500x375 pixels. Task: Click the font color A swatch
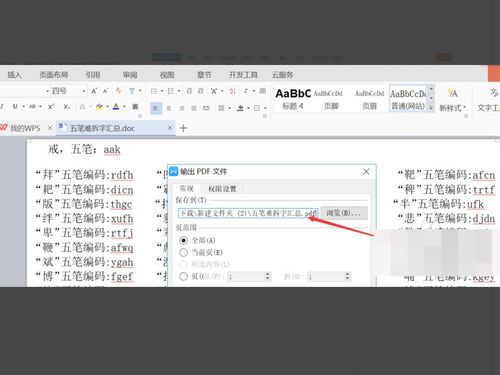(116, 107)
